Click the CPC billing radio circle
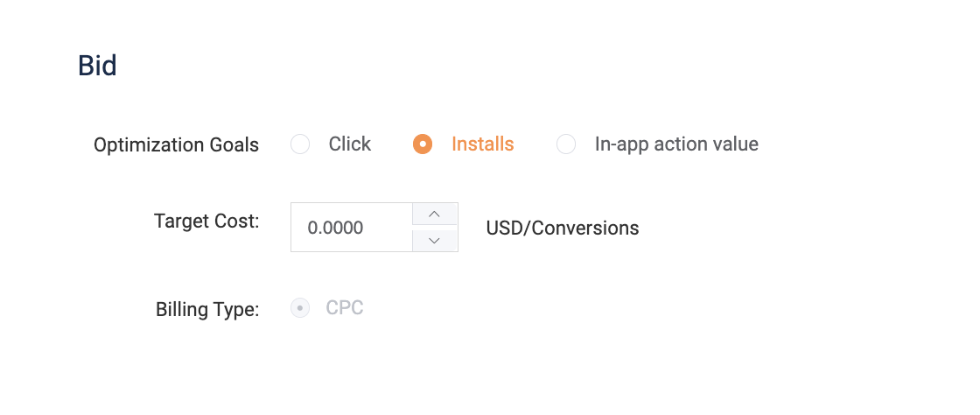The image size is (980, 415). pos(300,308)
